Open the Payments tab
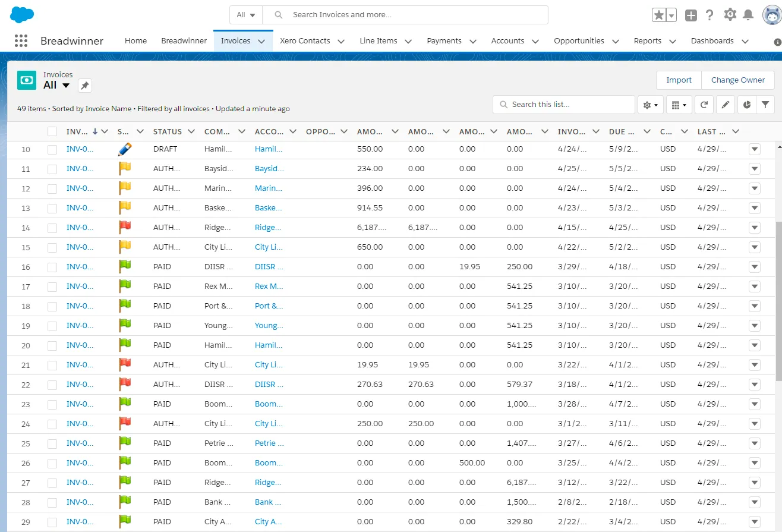This screenshot has width=782, height=532. (x=444, y=41)
